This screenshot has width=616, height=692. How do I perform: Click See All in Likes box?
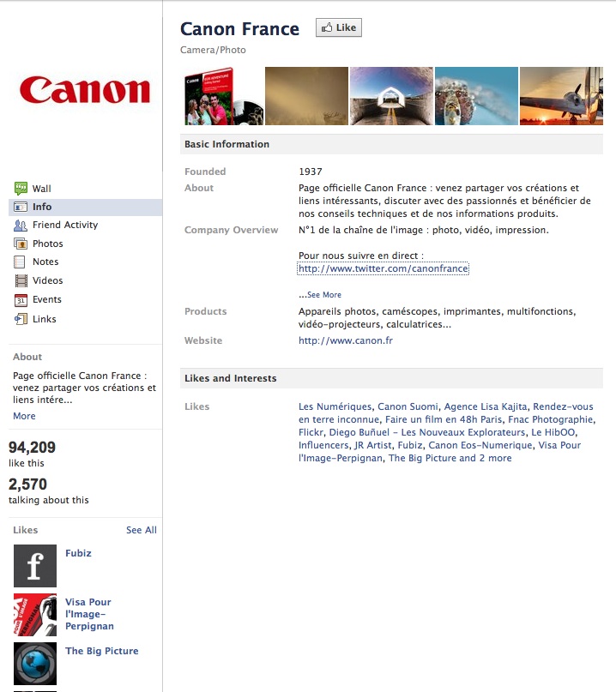[142, 530]
